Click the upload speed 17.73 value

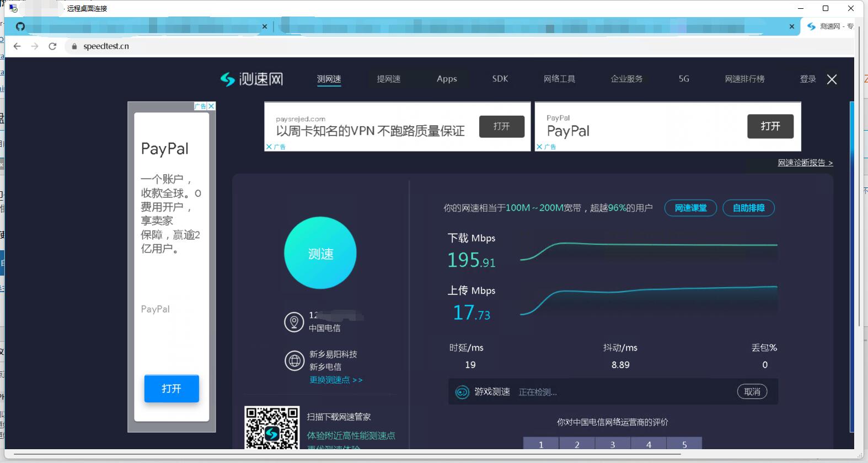[x=471, y=313]
